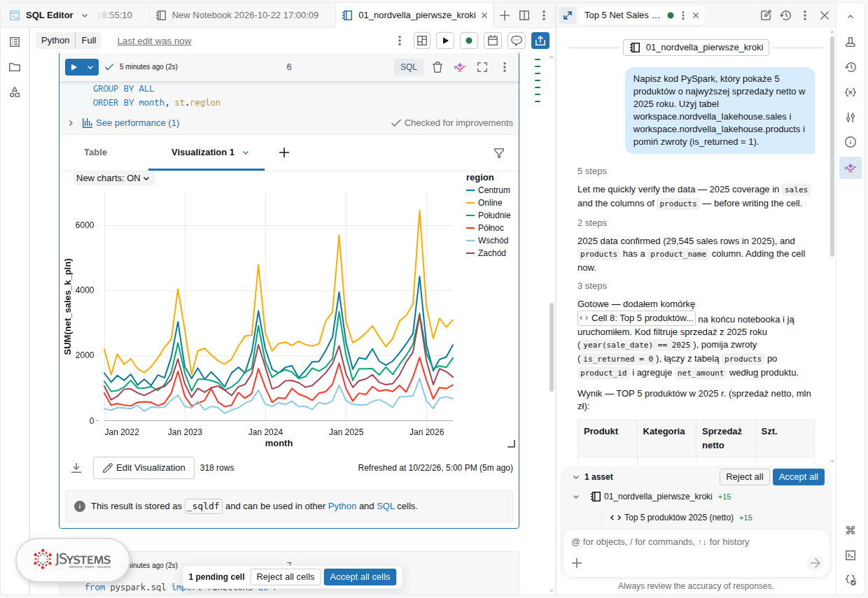Collapse the 1 asset section
Screen dimensions: 868x598
click(x=576, y=477)
